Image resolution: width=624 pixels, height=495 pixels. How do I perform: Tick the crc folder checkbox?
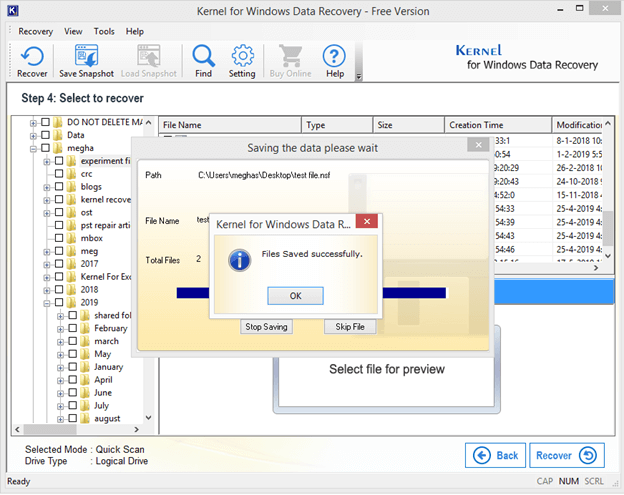(x=59, y=173)
